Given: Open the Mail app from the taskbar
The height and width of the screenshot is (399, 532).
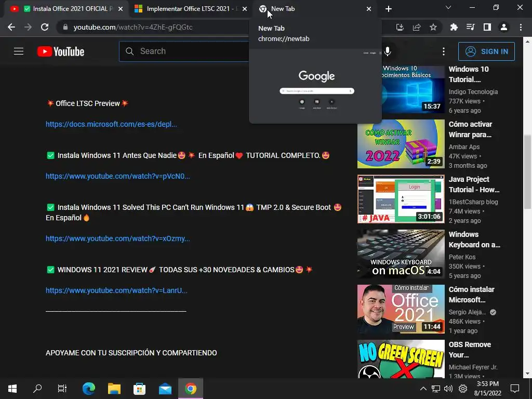Looking at the screenshot, I should pos(165,389).
